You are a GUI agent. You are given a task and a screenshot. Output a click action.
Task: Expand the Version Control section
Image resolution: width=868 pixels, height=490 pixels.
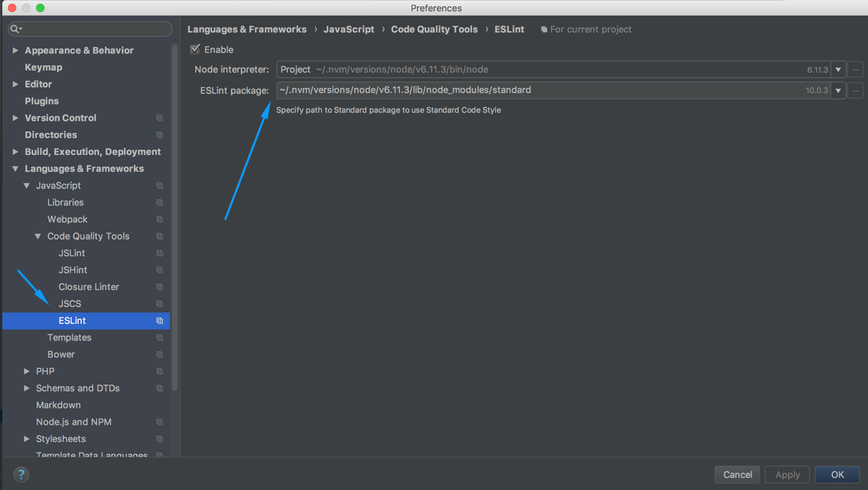(x=15, y=118)
